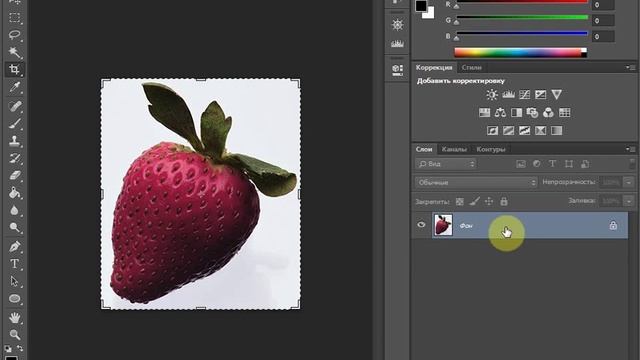Select the History Brush tool
The width and height of the screenshot is (640, 360).
(15, 158)
